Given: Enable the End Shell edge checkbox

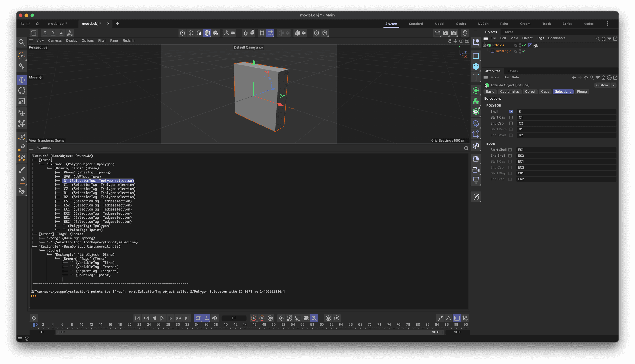Looking at the screenshot, I should (x=510, y=156).
